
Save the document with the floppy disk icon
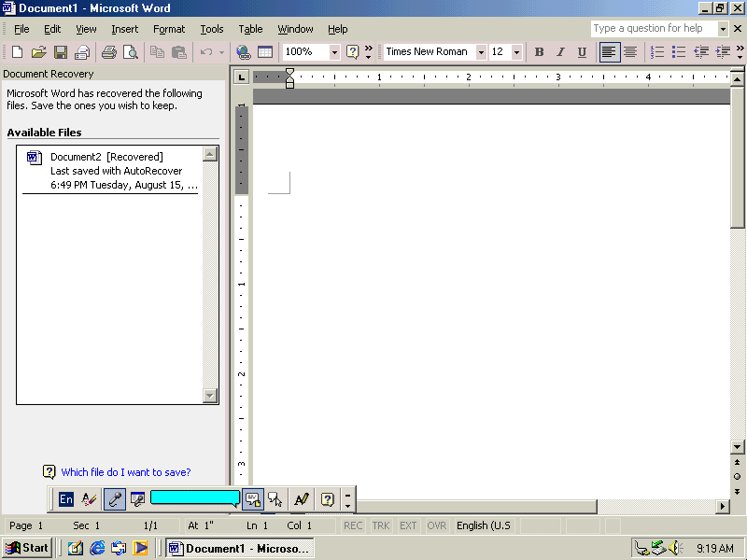coord(61,52)
